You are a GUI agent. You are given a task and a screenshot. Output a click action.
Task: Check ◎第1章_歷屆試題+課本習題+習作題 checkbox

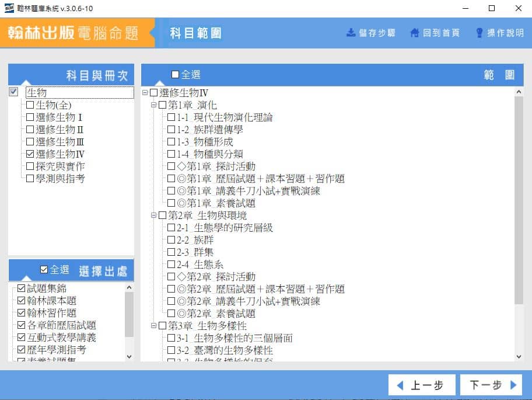tap(171, 179)
